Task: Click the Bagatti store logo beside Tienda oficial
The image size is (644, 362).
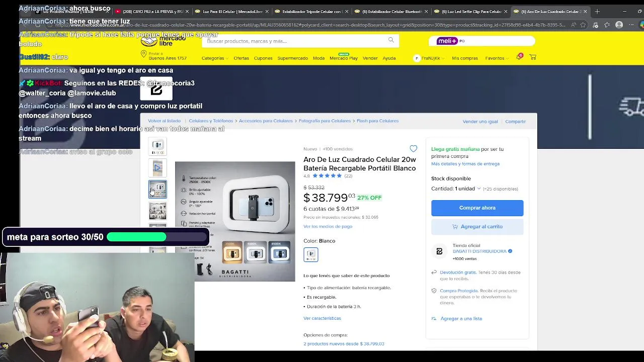Action: click(439, 251)
